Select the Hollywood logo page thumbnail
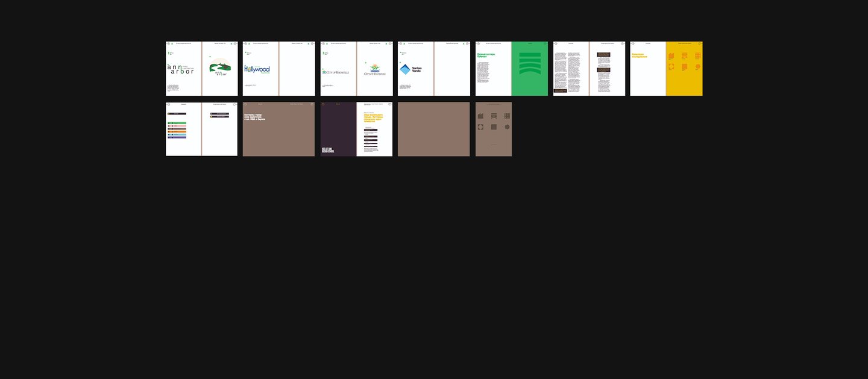The width and height of the screenshot is (868, 379). click(260, 69)
